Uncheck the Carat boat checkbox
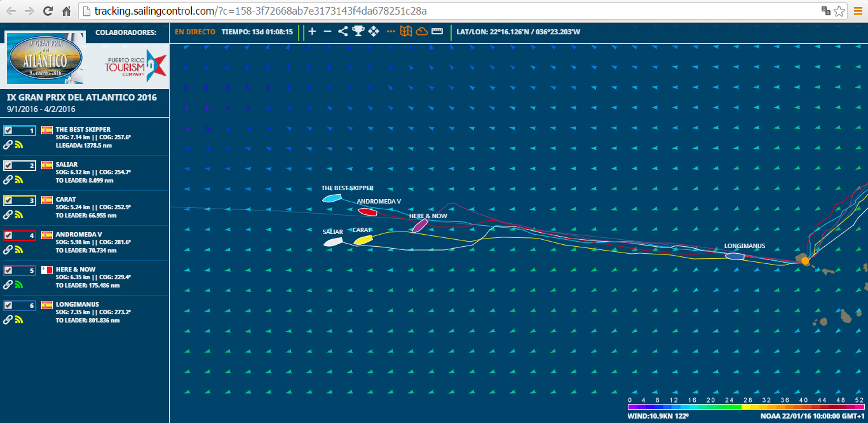This screenshot has width=868, height=423. pos(8,200)
